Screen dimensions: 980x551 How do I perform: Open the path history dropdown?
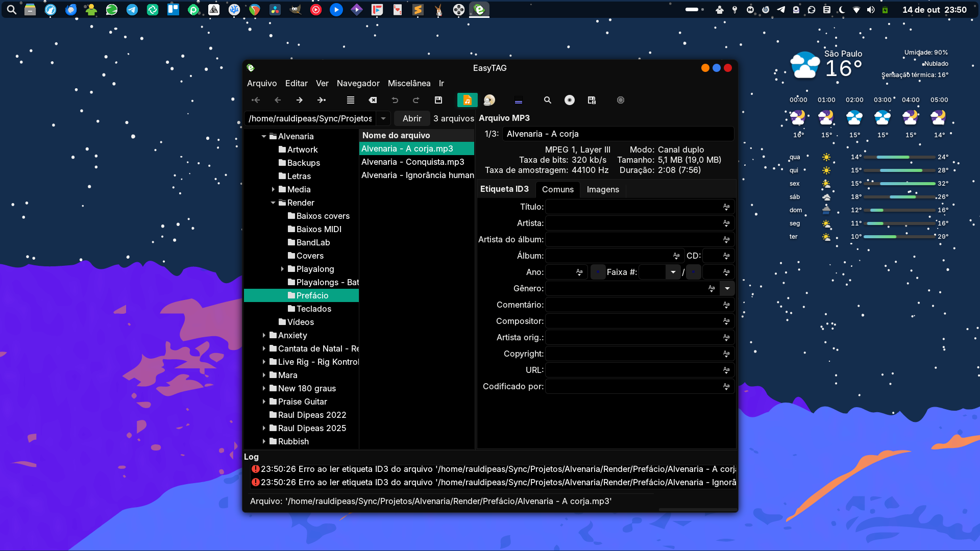pos(383,118)
